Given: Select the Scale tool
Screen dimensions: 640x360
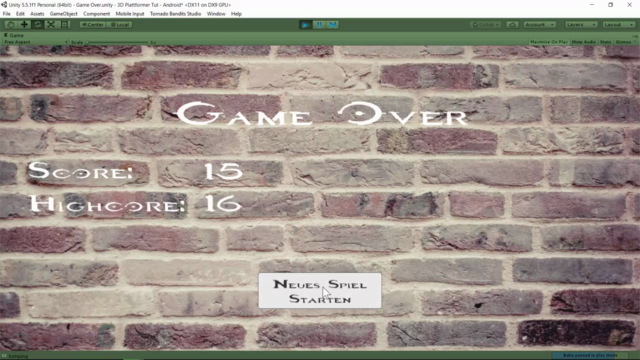Looking at the screenshot, I should [51, 24].
